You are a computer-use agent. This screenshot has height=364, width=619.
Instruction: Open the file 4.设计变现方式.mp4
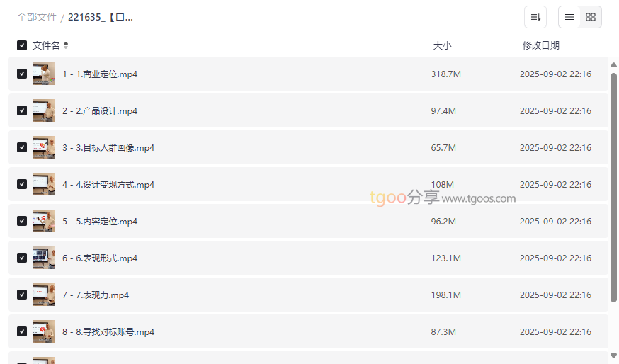click(x=108, y=184)
